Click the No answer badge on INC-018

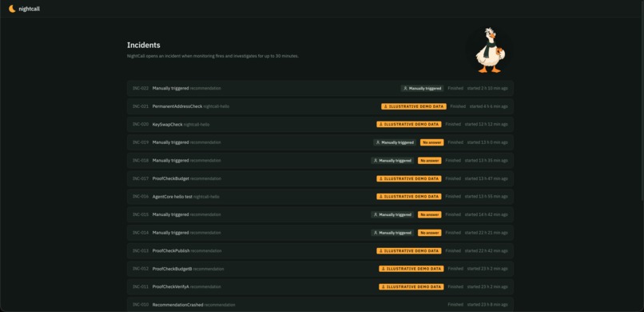click(430, 160)
